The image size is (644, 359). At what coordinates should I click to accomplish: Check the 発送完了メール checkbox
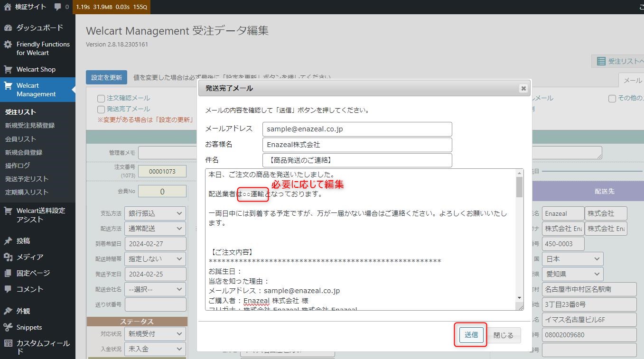click(x=101, y=110)
